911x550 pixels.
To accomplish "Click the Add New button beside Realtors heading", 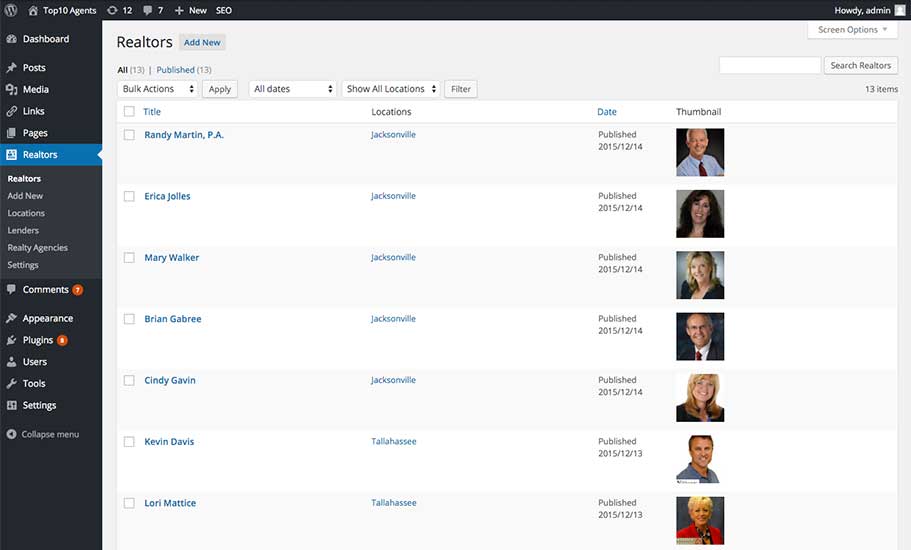I will pos(202,42).
